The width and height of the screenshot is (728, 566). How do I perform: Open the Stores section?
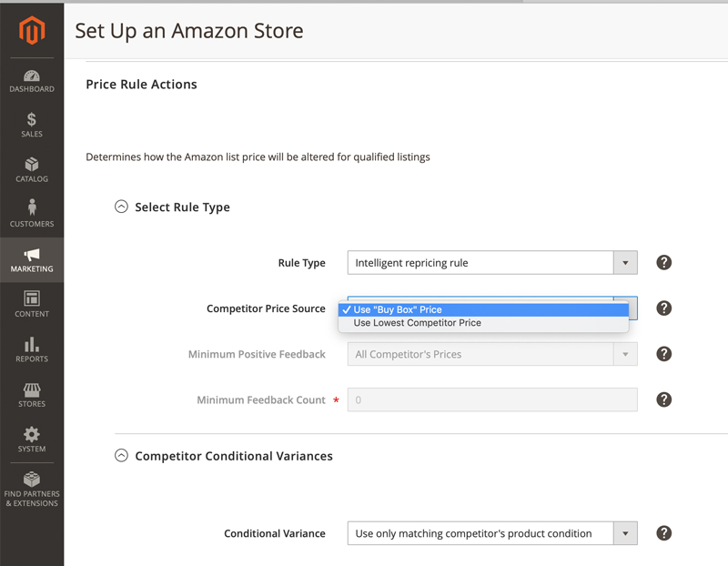click(x=32, y=395)
